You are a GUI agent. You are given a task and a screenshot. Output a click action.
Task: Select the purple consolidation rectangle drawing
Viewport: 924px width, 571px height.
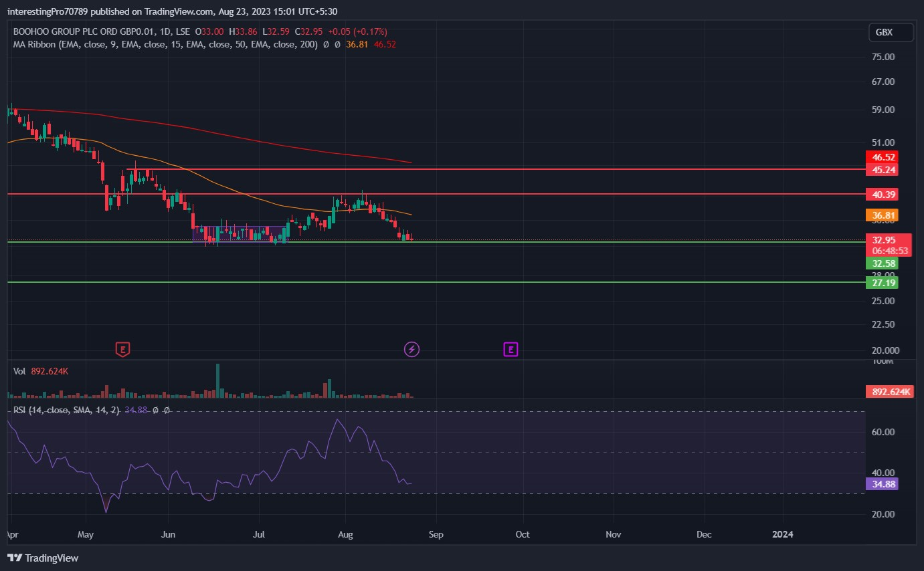(240, 233)
